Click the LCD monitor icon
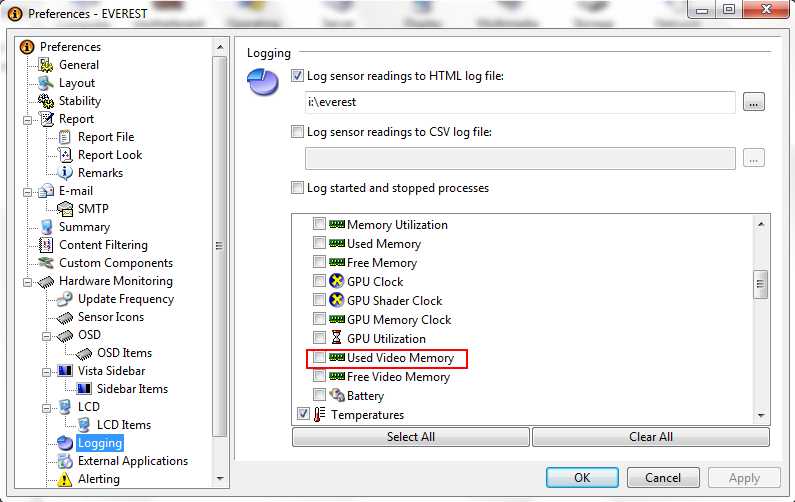 (x=65, y=407)
